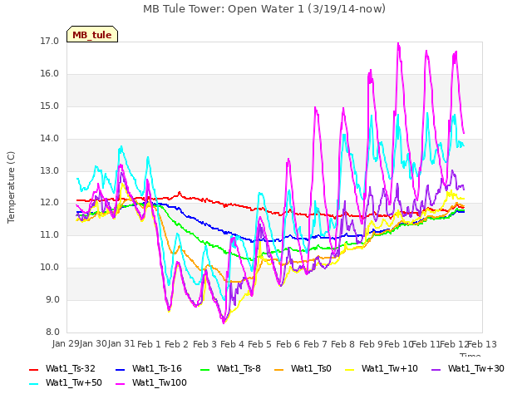Click the Feb 8 x-axis date label
This screenshot has width=532, height=399.
(x=342, y=344)
